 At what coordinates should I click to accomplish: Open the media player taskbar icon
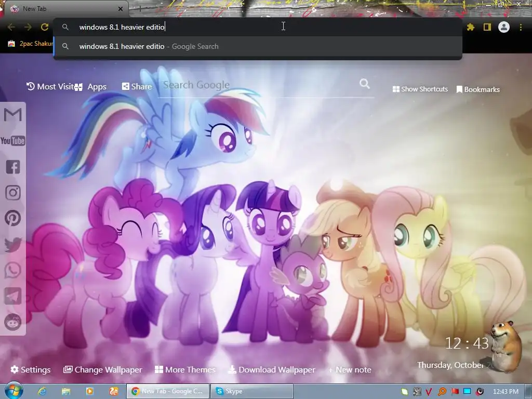click(89, 391)
